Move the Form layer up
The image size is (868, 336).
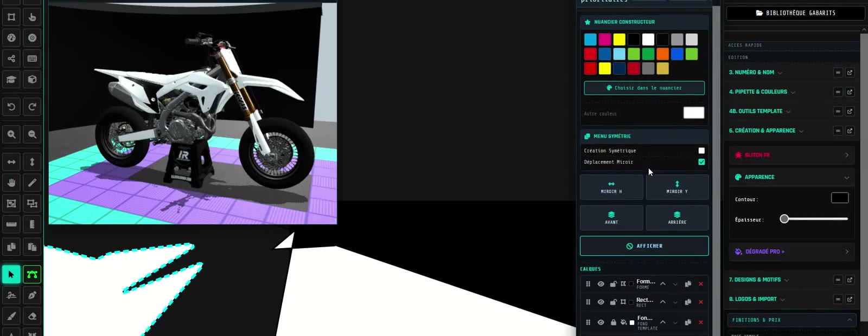663,284
